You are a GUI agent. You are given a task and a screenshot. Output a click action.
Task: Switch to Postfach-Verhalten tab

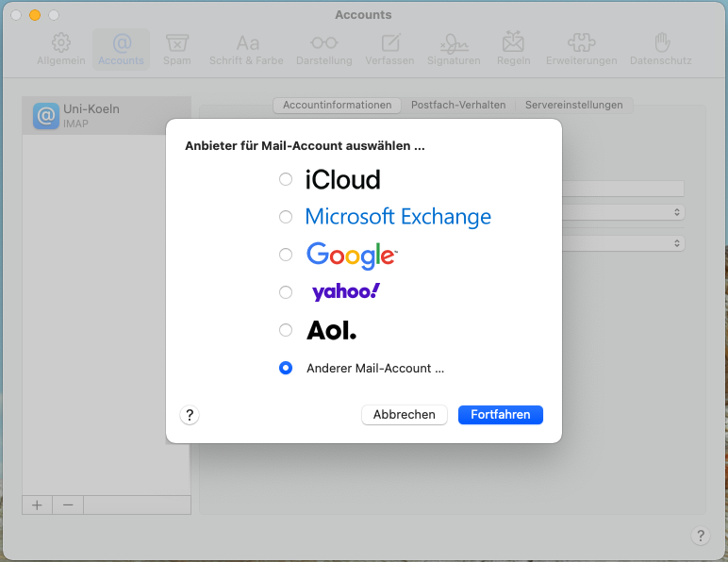(x=458, y=106)
